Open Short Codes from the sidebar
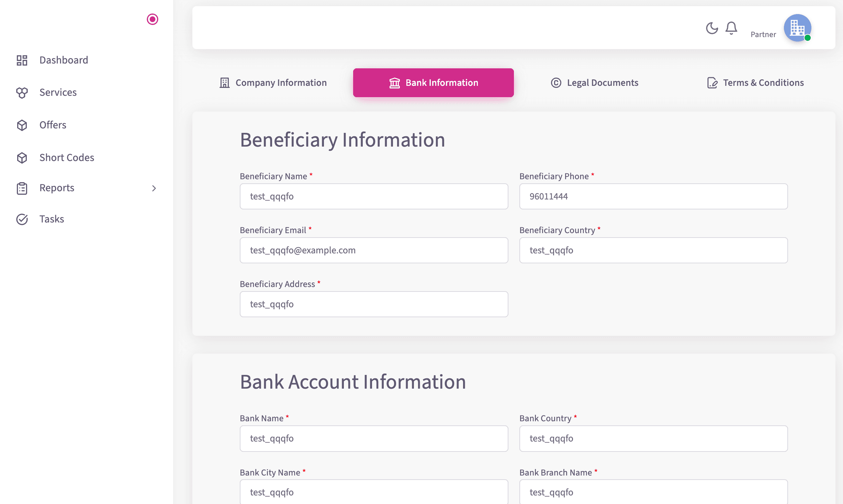This screenshot has height=504, width=843. click(67, 157)
